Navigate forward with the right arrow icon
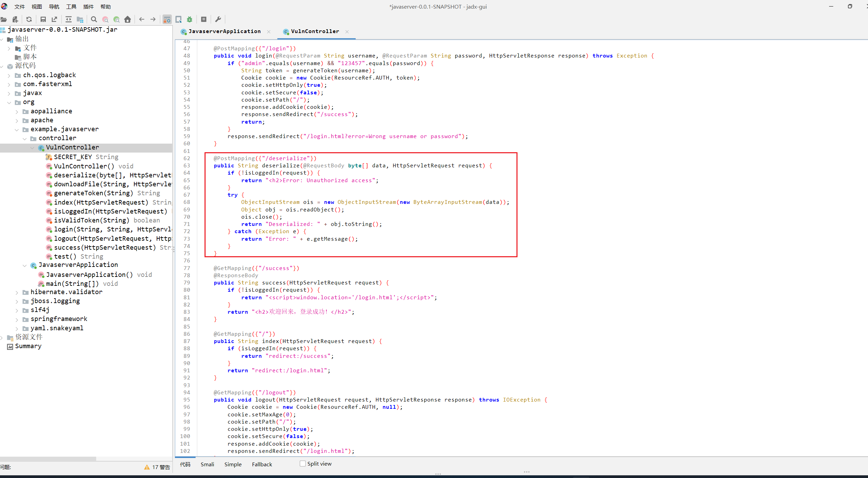 (x=153, y=20)
